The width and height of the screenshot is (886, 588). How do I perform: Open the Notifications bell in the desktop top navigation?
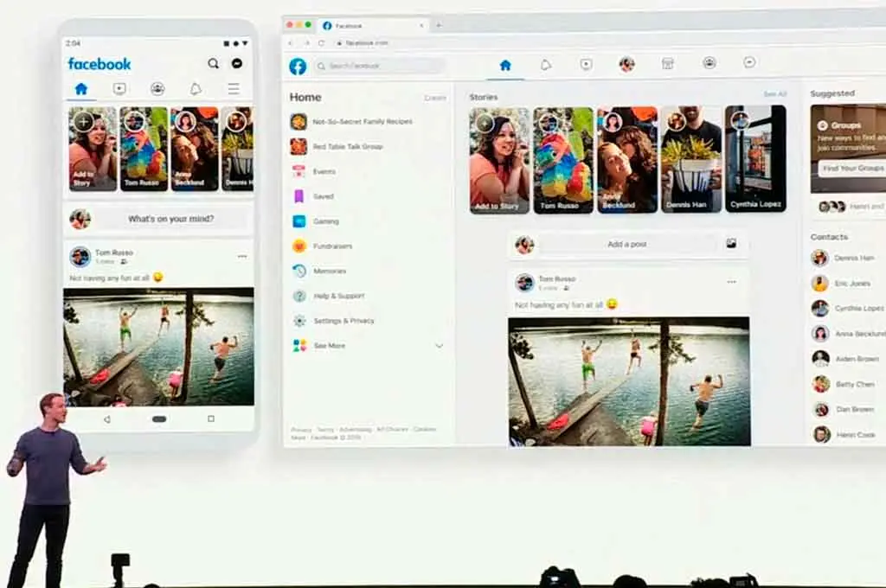545,65
